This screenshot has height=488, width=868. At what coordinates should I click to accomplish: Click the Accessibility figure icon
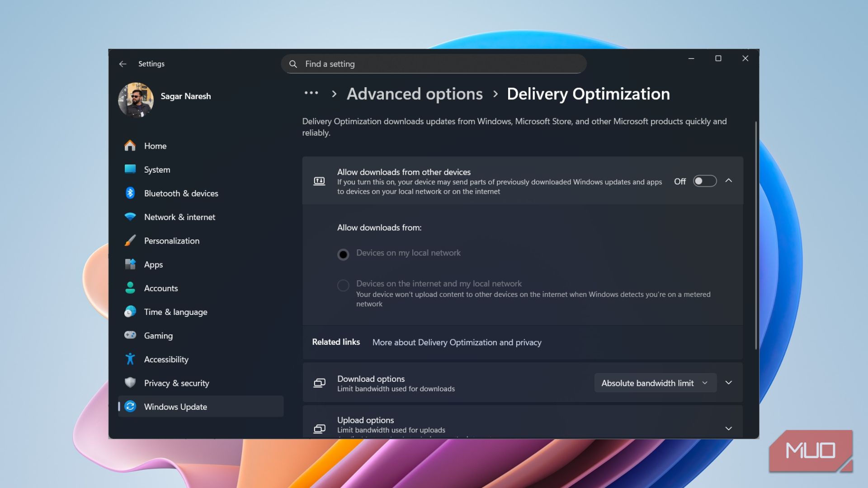(x=130, y=359)
